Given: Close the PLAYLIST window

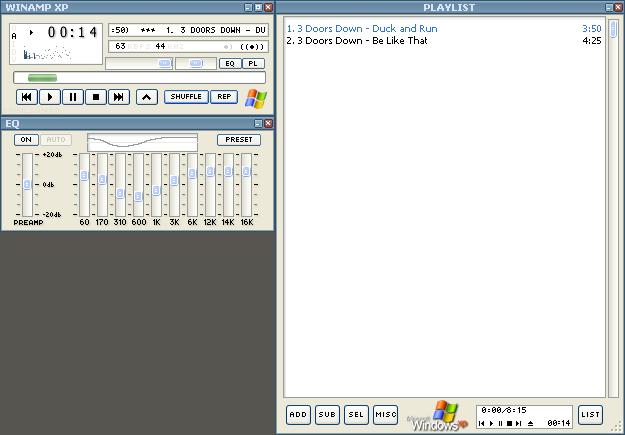Looking at the screenshot, I should point(619,7).
